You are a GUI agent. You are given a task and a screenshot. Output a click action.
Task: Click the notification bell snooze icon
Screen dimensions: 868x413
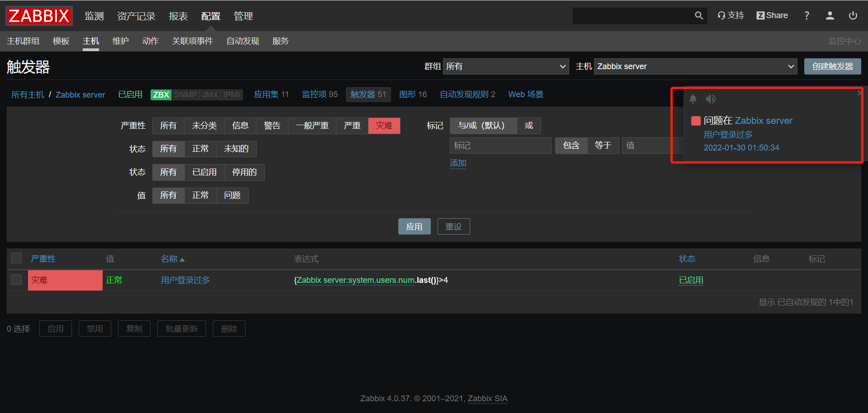tap(693, 99)
